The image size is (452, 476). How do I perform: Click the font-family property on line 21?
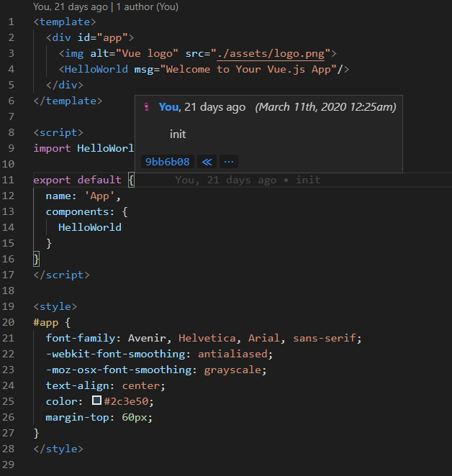81,338
